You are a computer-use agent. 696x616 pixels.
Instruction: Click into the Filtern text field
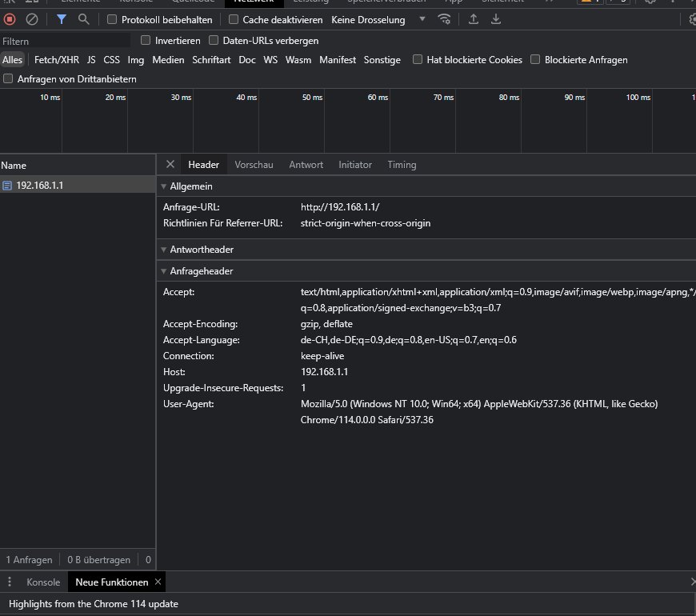[x=64, y=41]
